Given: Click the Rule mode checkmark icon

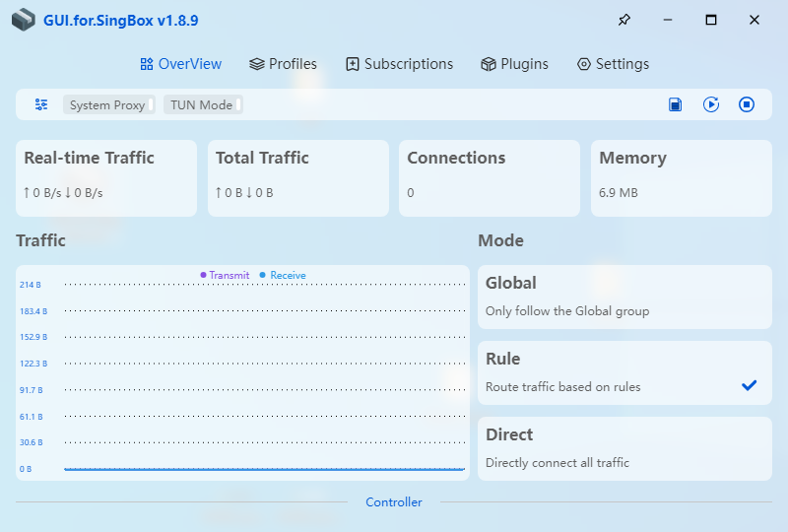Looking at the screenshot, I should pos(749,385).
